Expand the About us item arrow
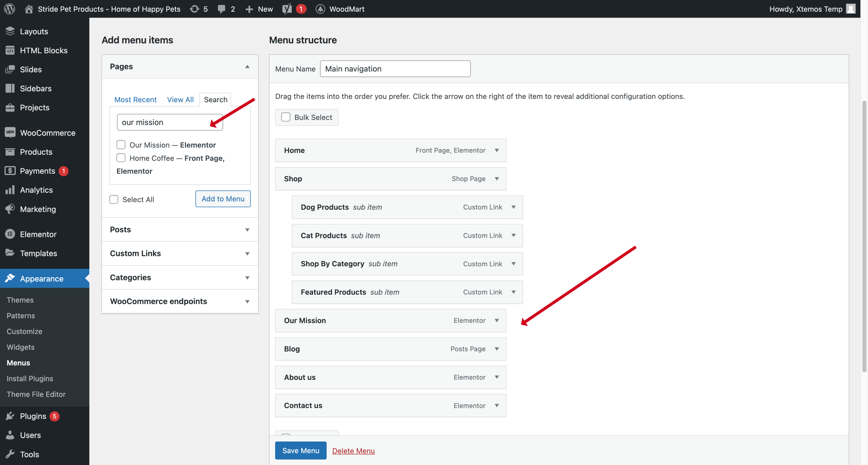This screenshot has width=868, height=465. (x=497, y=377)
